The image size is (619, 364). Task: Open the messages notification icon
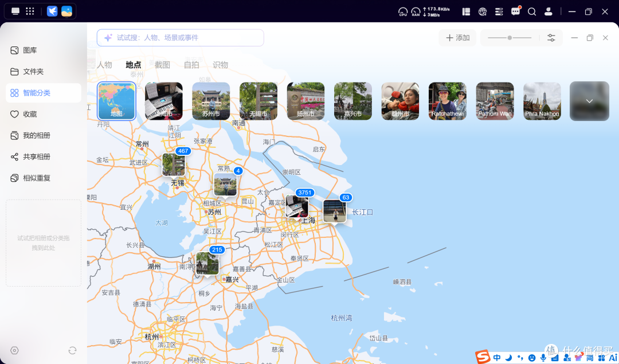pos(516,11)
